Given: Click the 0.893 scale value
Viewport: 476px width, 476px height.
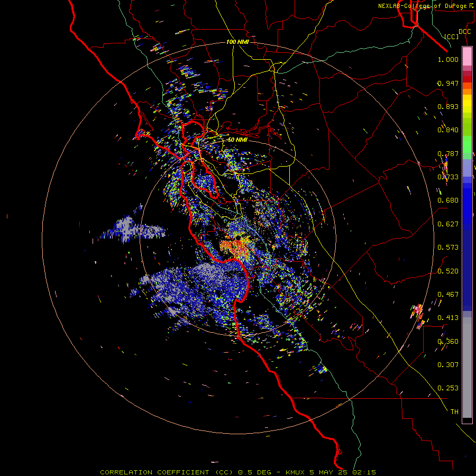Looking at the screenshot, I should click(448, 106).
